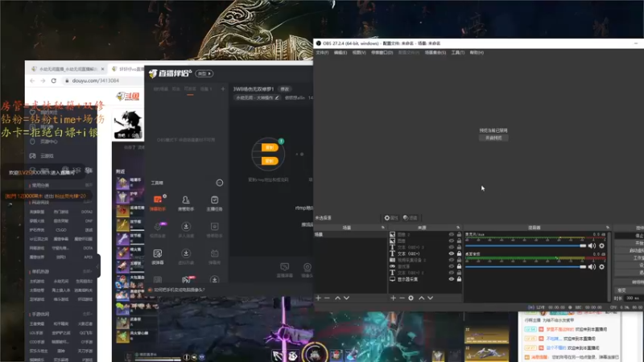Pop out the OBS scenes dock panel

click(x=383, y=228)
